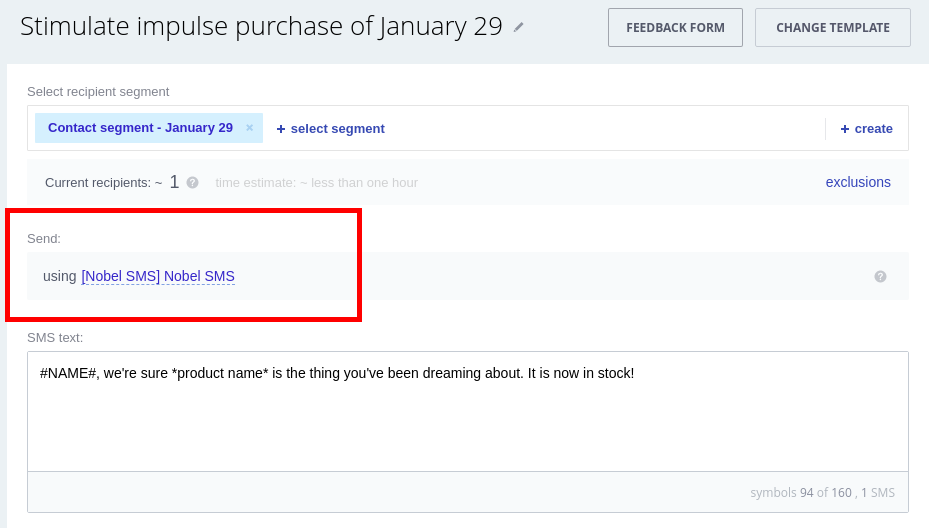929x528 pixels.
Task: Click the symbols counter below SMS text
Action: click(822, 493)
